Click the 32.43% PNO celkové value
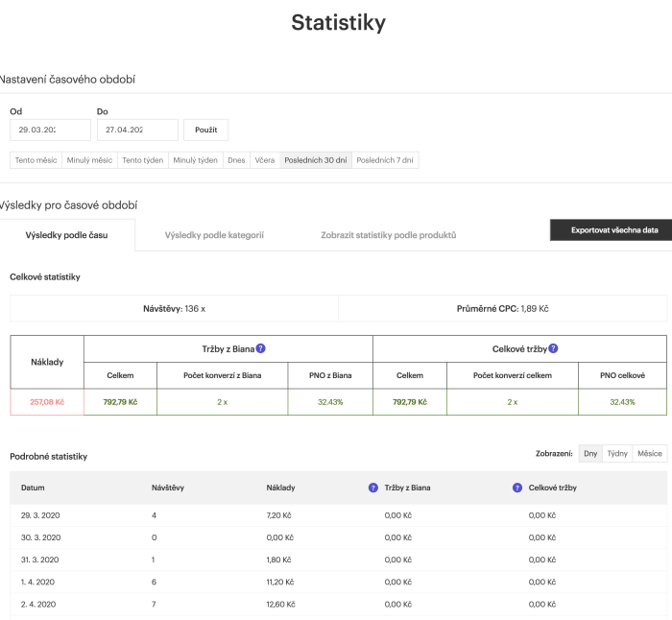This screenshot has width=672, height=620. point(622,402)
